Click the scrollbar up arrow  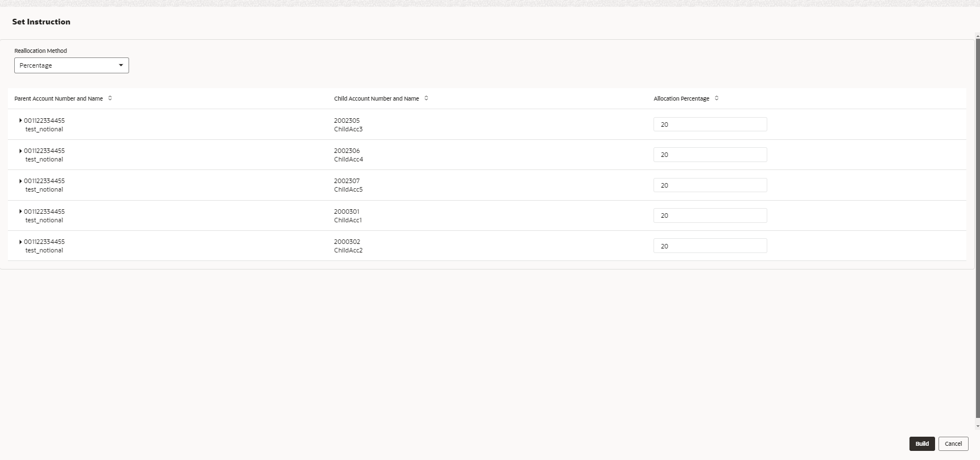pyautogui.click(x=978, y=36)
